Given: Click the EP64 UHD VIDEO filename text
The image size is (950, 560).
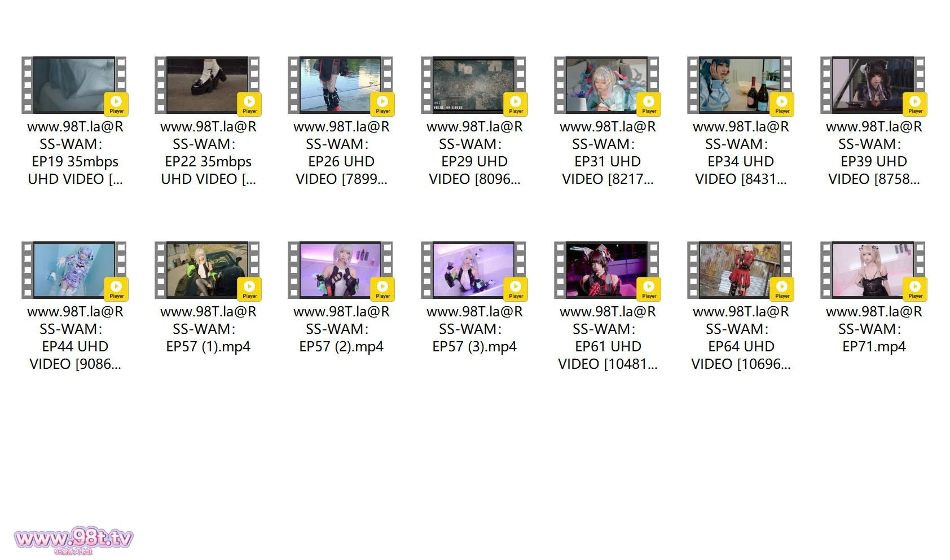Looking at the screenshot, I should [741, 338].
